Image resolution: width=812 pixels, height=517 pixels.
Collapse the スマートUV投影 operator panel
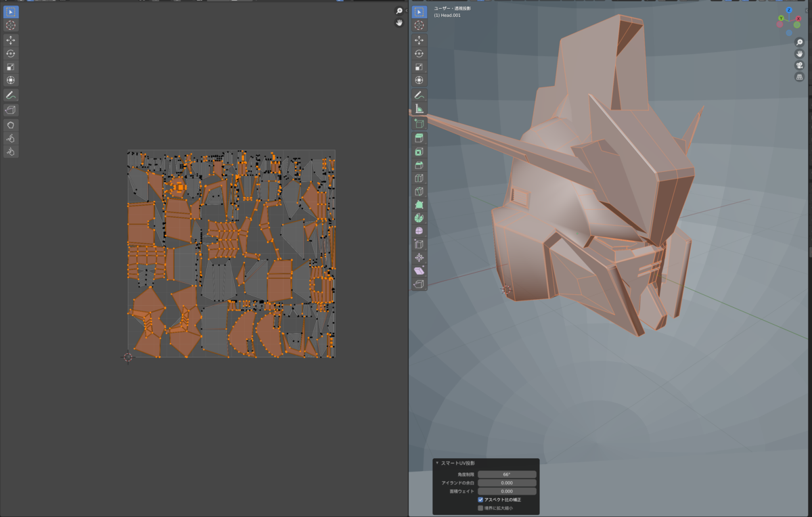click(x=437, y=463)
